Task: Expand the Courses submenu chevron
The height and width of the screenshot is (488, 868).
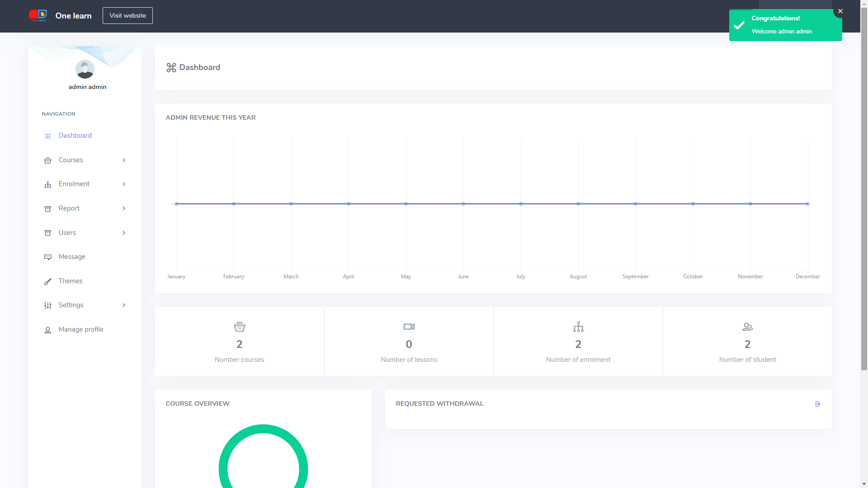Action: click(124, 160)
